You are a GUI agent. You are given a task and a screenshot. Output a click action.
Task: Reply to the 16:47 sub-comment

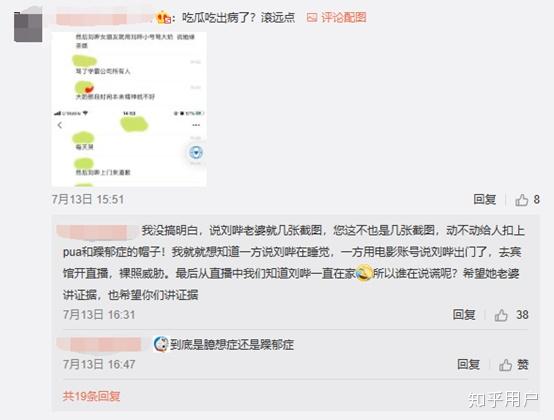click(x=468, y=364)
